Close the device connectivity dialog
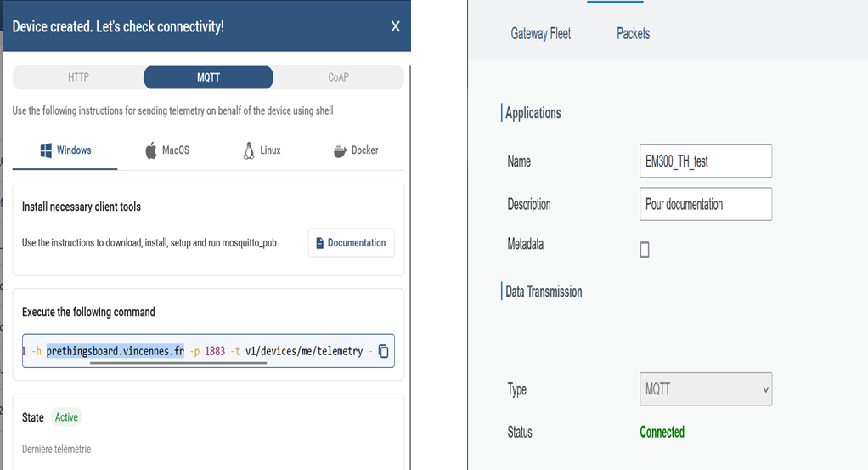Screen dimensions: 868x470 395,26
